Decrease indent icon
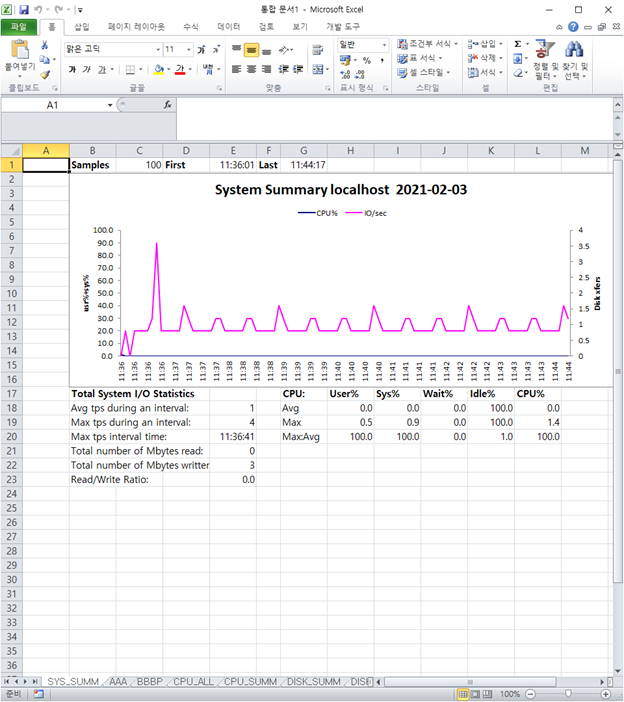Image resolution: width=624 pixels, height=702 pixels. coord(283,69)
